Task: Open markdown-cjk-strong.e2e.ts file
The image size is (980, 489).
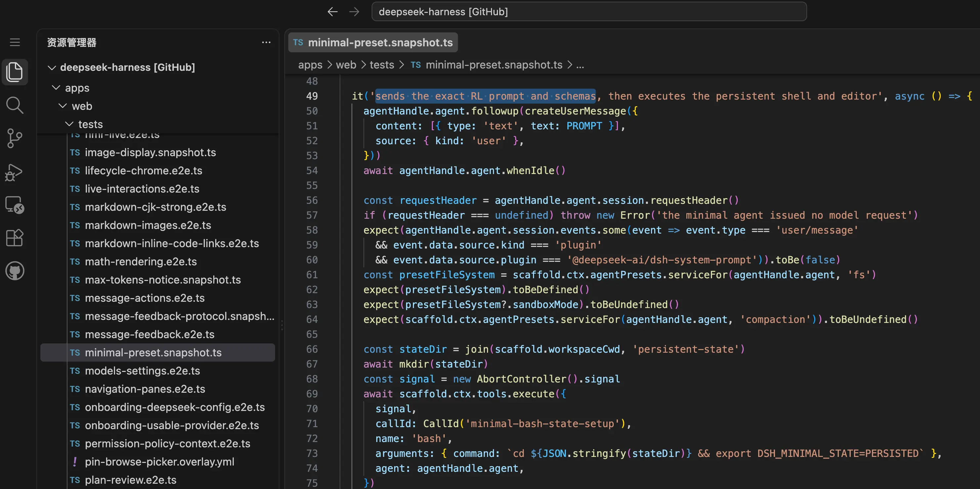Action: click(157, 207)
